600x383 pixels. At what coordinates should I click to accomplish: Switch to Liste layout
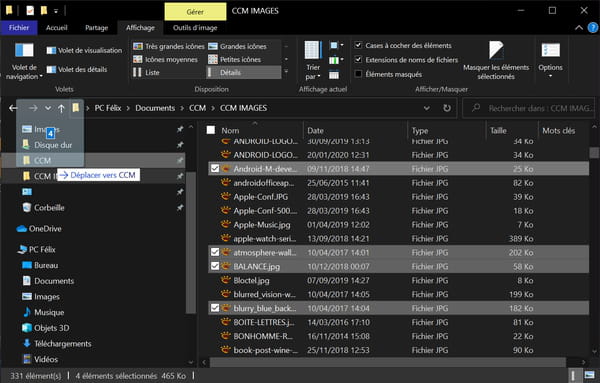tap(146, 72)
